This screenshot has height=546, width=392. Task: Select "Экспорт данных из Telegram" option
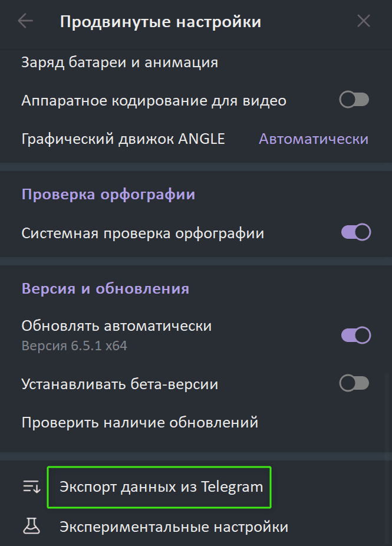pyautogui.click(x=161, y=487)
